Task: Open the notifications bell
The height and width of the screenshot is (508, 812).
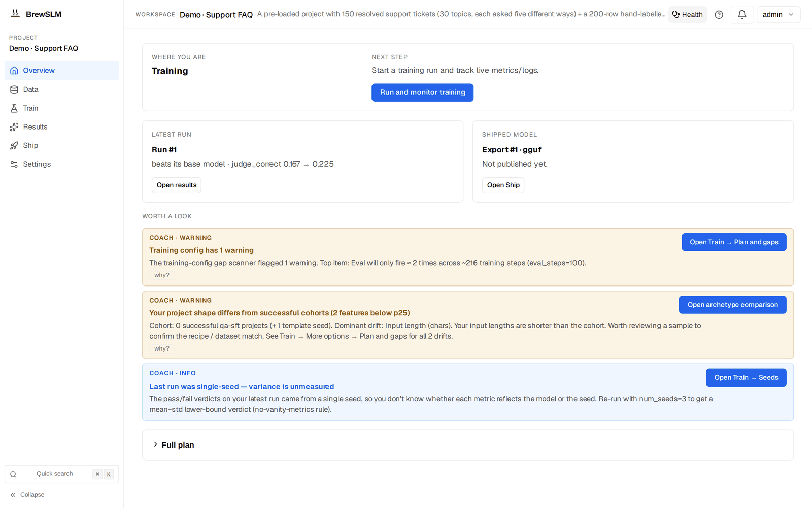Action: click(742, 15)
